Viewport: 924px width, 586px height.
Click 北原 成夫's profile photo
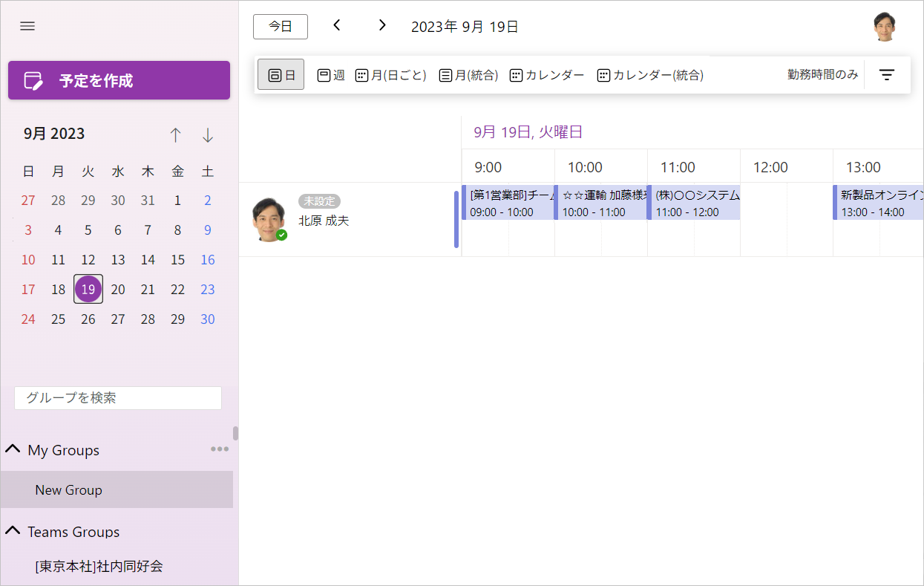(269, 219)
